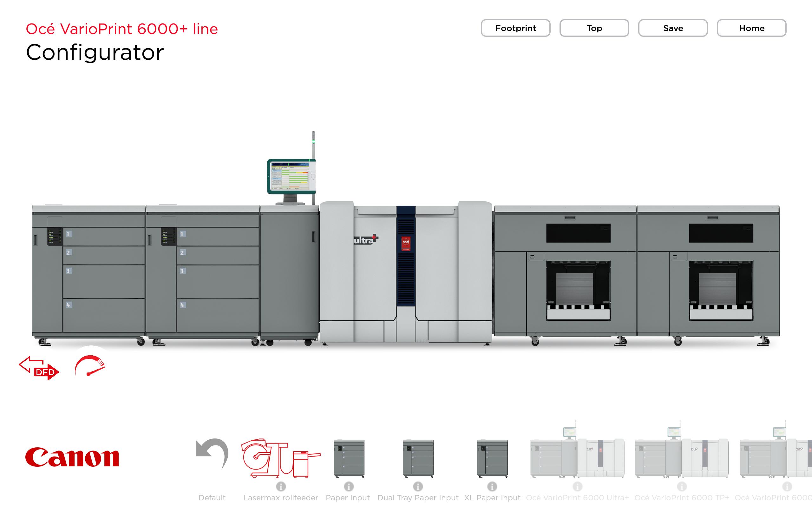The image size is (812, 508).
Task: Choose the Dual Tray Paper Input module
Action: pyautogui.click(x=418, y=458)
